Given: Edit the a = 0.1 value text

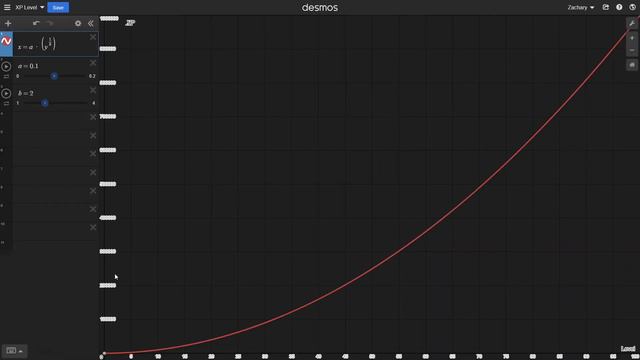Looking at the screenshot, I should [28, 66].
